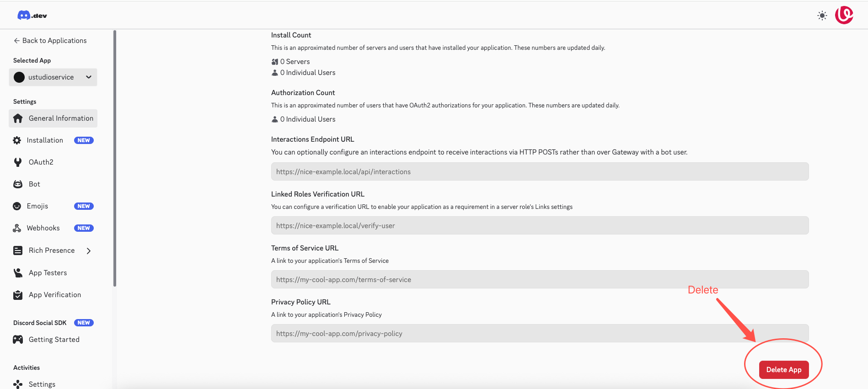Click the Webhooks icon in sidebar
The height and width of the screenshot is (389, 868).
tap(17, 228)
